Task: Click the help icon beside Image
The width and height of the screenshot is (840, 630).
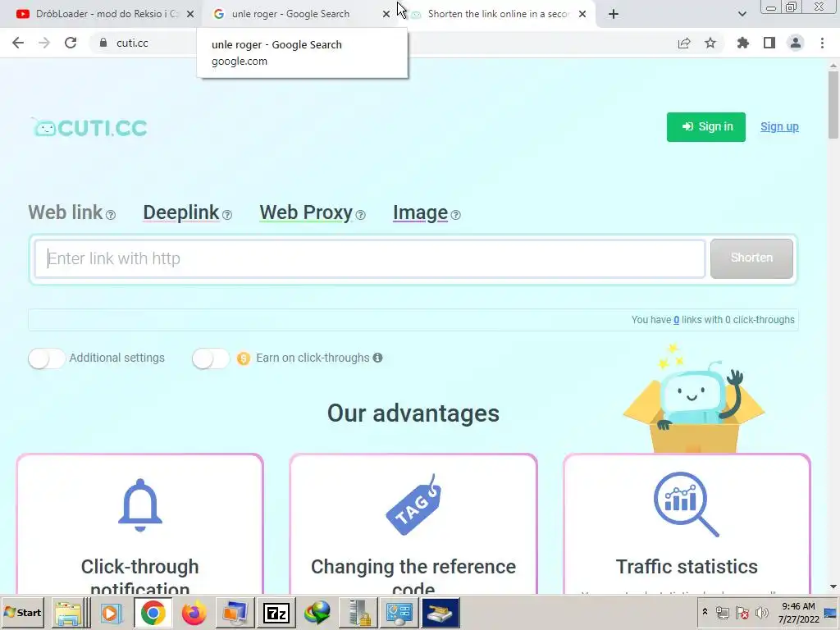Action: pyautogui.click(x=455, y=215)
